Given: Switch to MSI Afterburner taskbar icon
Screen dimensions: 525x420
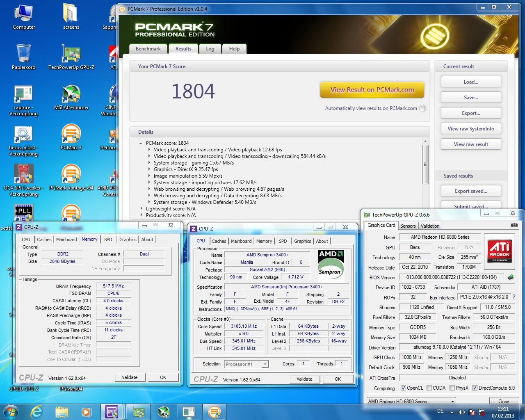Looking at the screenshot, I should coord(164,411).
